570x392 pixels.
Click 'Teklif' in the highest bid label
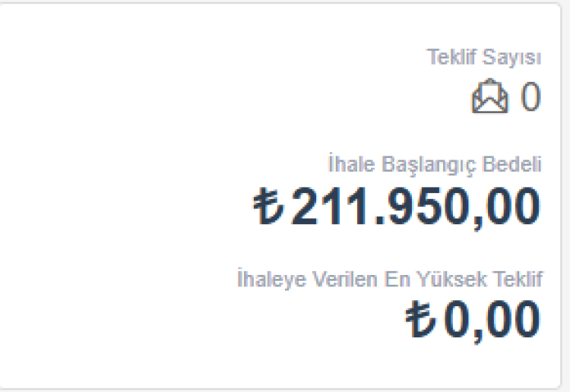pos(522,279)
